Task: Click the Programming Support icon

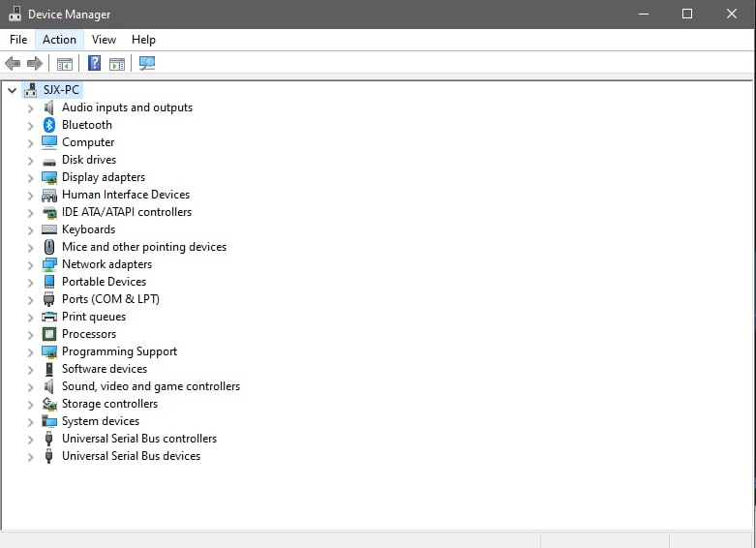Action: tap(49, 351)
